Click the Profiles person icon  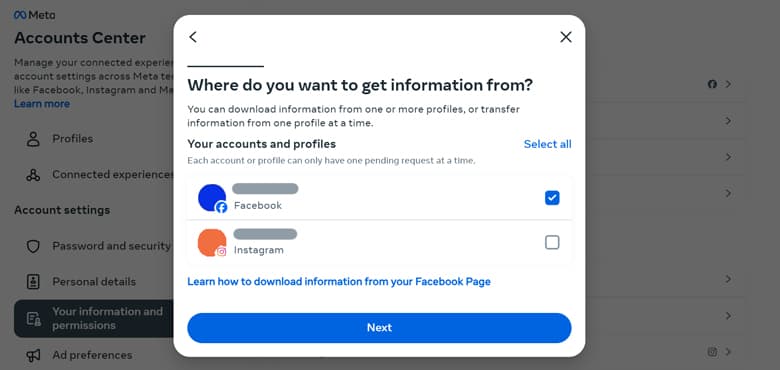pyautogui.click(x=33, y=139)
